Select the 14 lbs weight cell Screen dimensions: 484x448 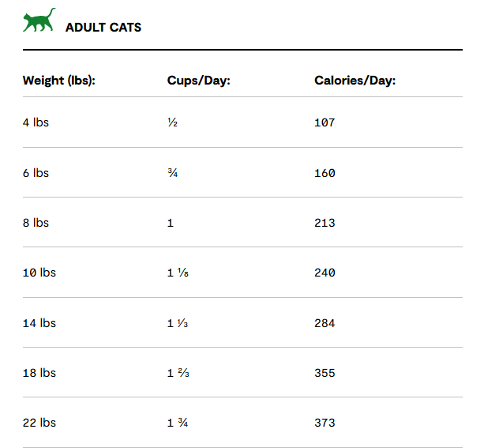(39, 323)
